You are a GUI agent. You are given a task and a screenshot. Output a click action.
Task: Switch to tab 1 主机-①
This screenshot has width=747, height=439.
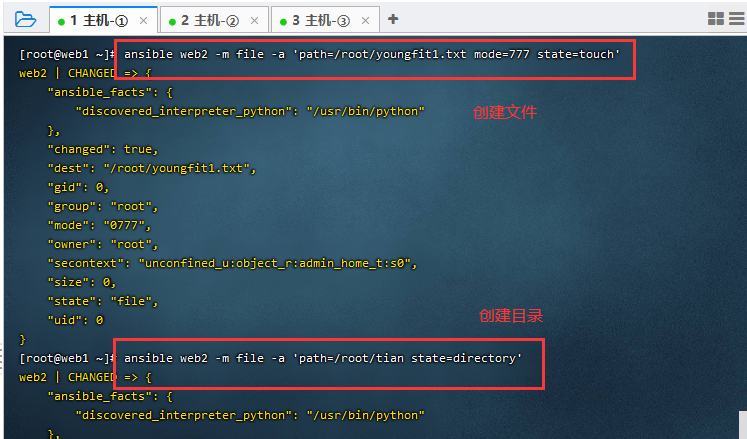point(103,20)
